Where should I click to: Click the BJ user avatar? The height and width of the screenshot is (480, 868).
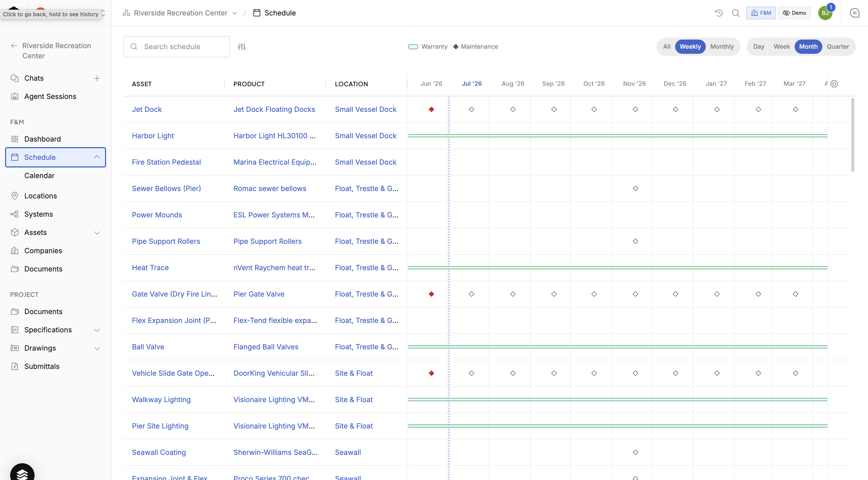pyautogui.click(x=825, y=13)
